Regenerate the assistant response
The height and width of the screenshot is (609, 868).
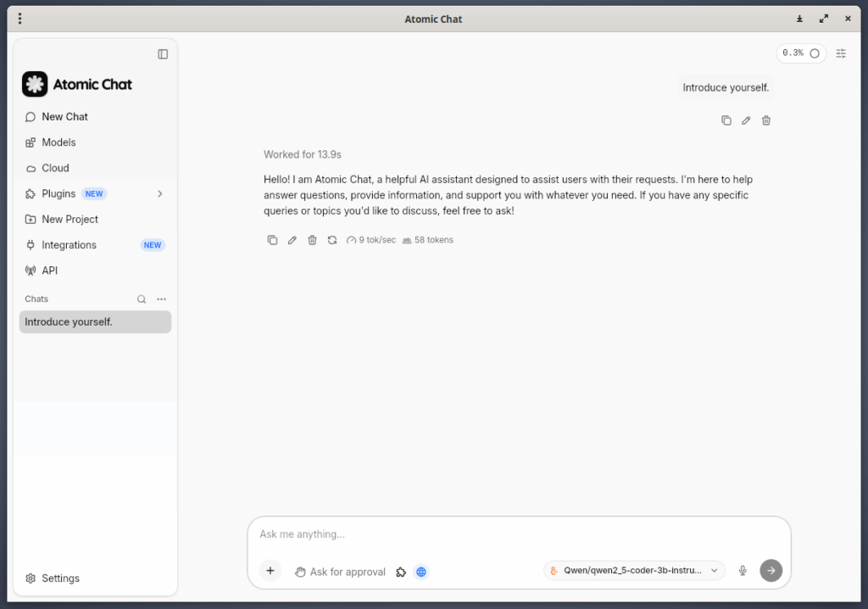point(332,240)
